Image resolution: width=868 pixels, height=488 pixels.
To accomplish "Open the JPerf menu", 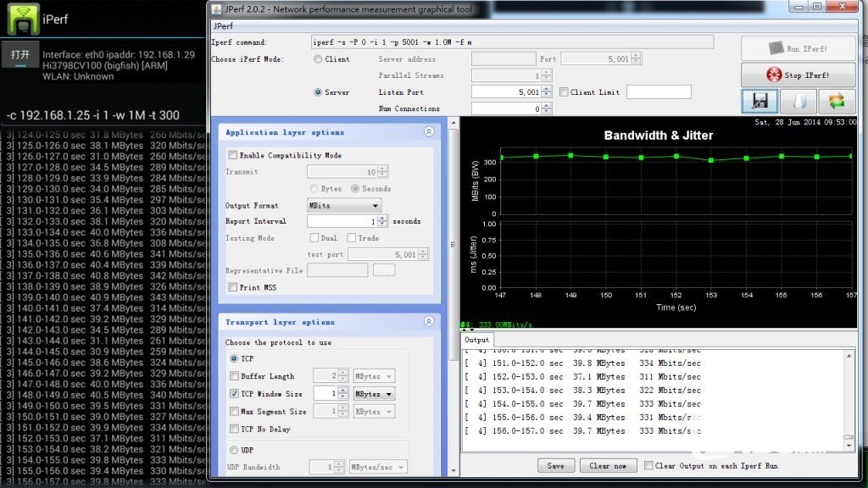I will coord(222,25).
